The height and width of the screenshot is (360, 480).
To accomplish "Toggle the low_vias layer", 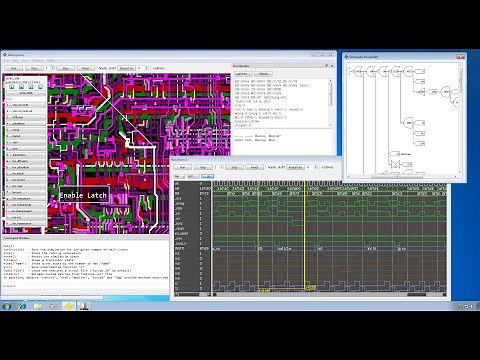I will pyautogui.click(x=26, y=186).
